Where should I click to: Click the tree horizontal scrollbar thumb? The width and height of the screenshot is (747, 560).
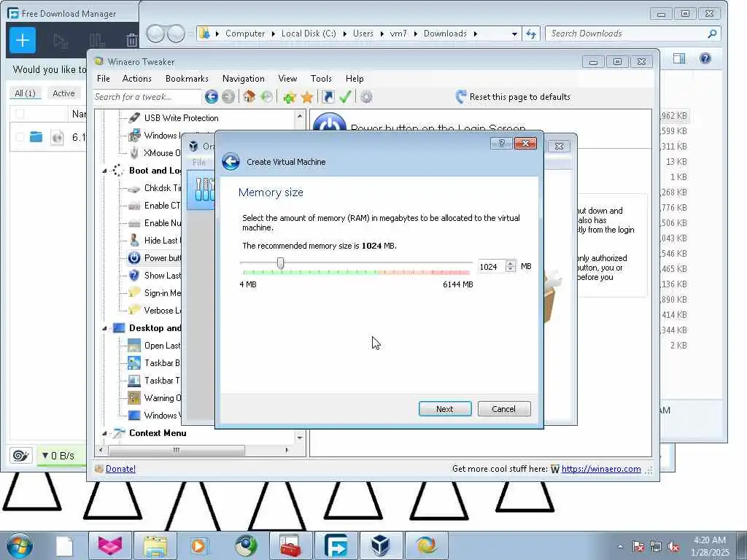(x=177, y=450)
